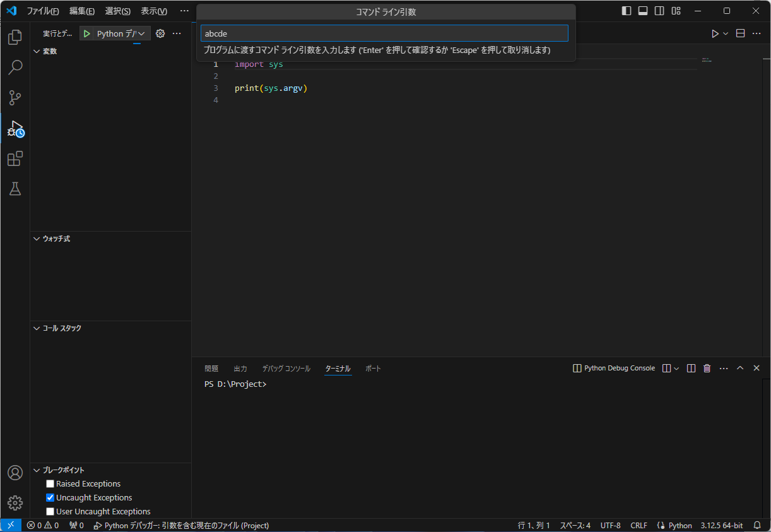
Task: Select the Python Debug Console terminal label
Action: pos(614,368)
